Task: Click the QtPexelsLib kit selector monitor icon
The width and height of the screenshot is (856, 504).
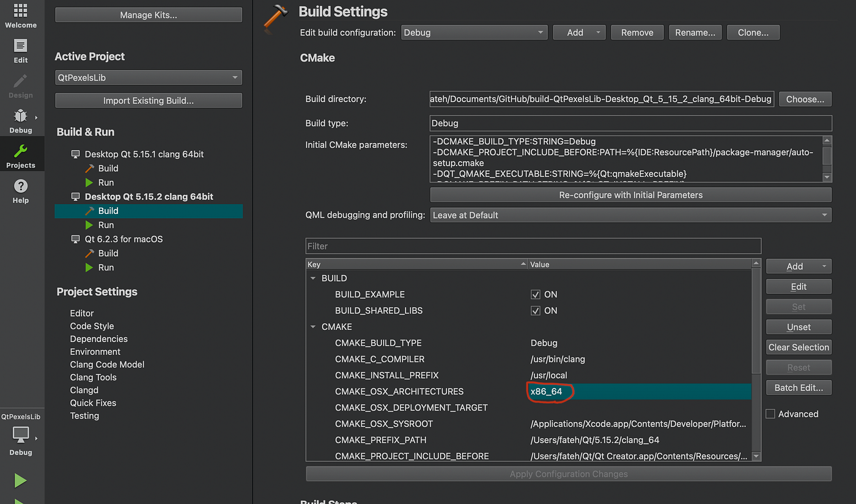Action: click(20, 435)
